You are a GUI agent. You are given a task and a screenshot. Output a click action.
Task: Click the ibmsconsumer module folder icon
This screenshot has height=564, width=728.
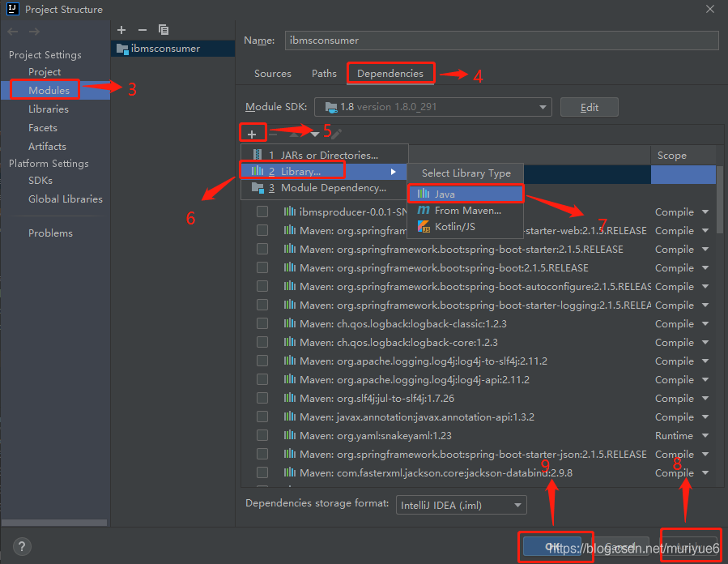click(122, 49)
